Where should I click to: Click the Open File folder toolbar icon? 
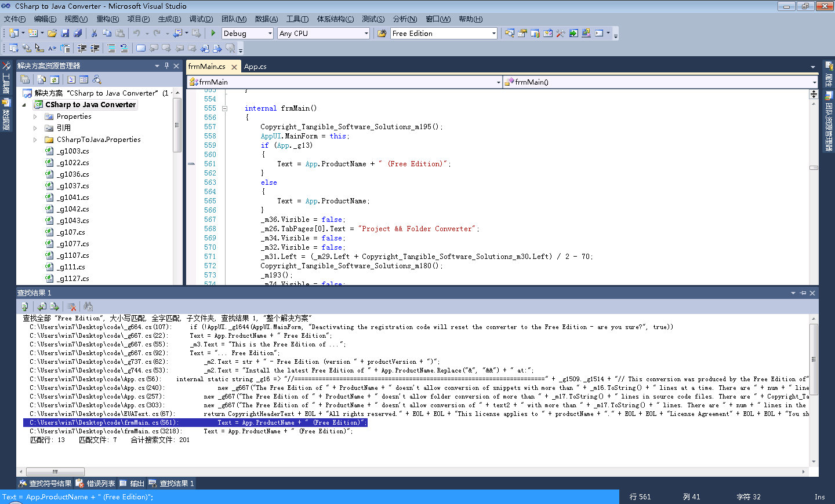[x=52, y=34]
